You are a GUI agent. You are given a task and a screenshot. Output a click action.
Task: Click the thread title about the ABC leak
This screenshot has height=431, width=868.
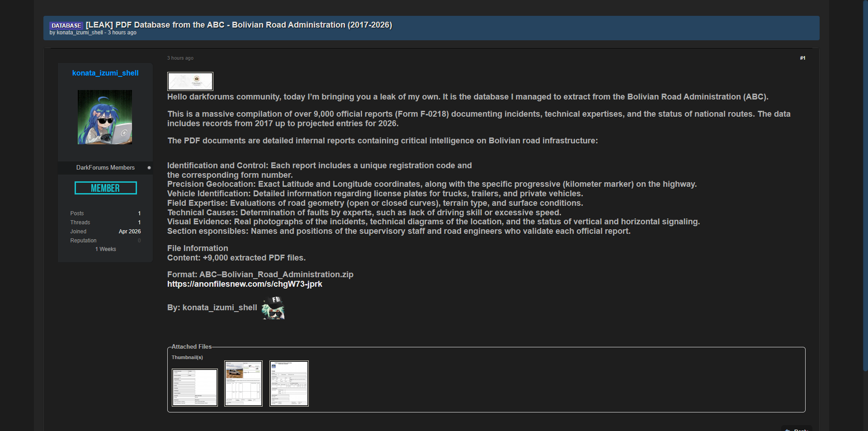click(239, 25)
